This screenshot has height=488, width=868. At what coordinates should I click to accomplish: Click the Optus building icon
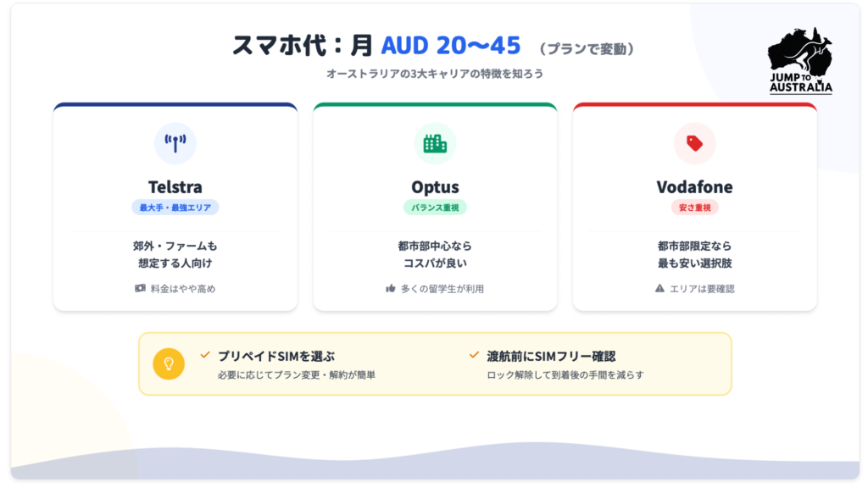pos(435,143)
